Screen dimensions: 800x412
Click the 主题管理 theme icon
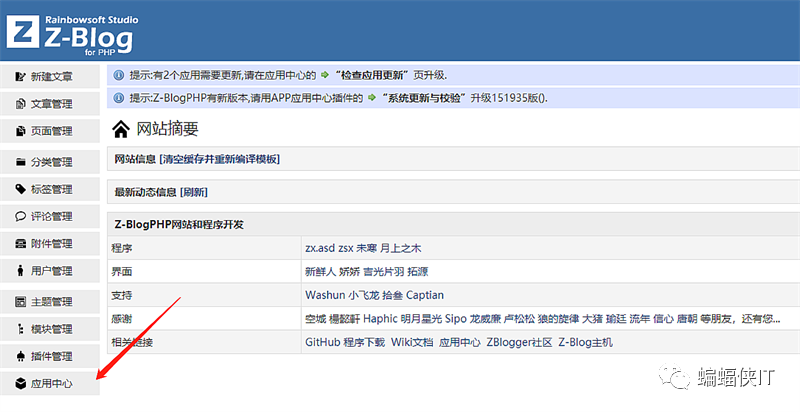[20, 302]
